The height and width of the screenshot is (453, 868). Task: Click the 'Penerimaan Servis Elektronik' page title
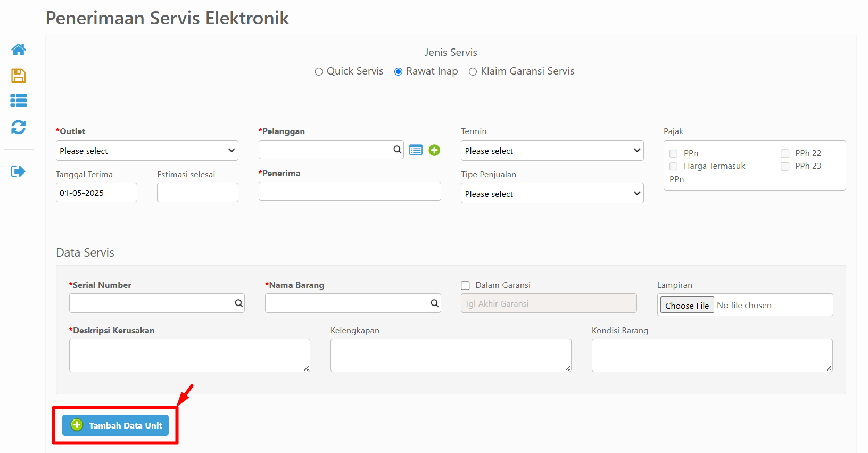(167, 19)
